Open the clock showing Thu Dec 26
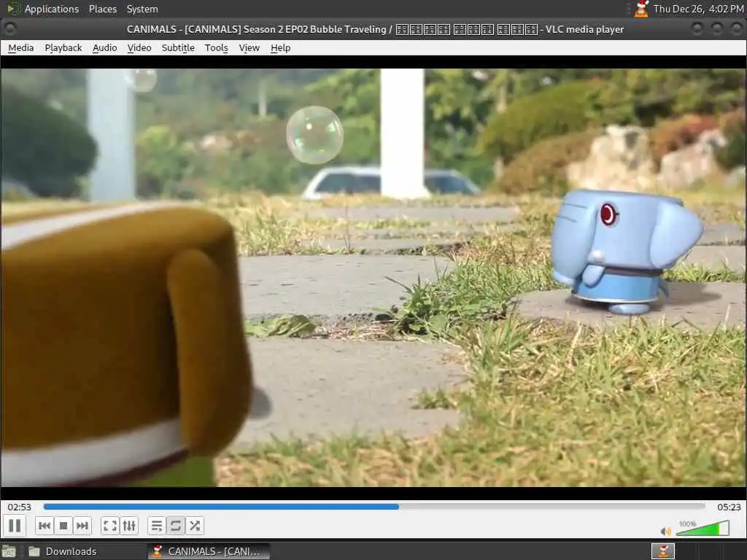This screenshot has height=560, width=747. point(698,9)
